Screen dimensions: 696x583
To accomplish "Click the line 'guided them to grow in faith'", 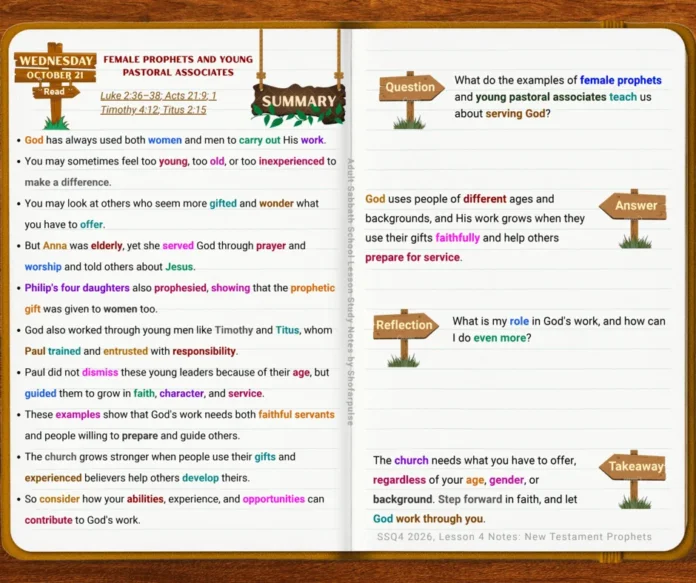I will pos(144,393).
